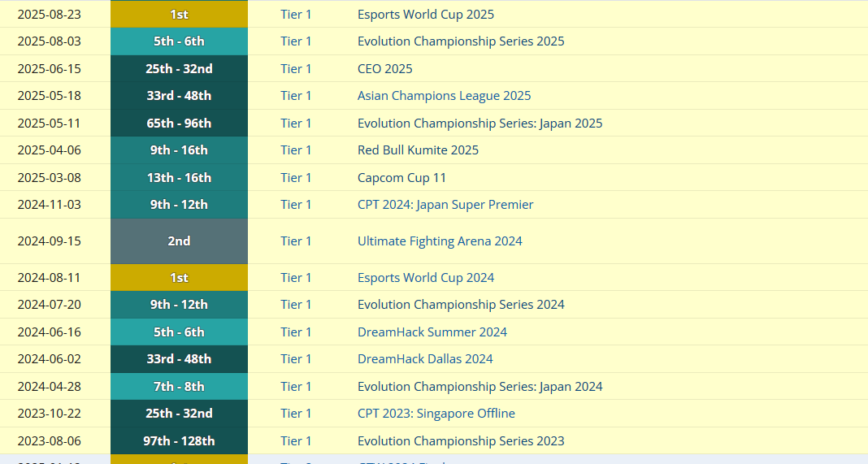Select the date 2024-11-03
868x464 pixels.
50,205
